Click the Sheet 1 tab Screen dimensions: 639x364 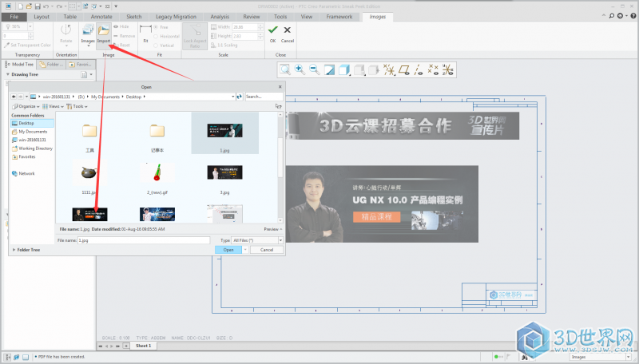tap(143, 346)
